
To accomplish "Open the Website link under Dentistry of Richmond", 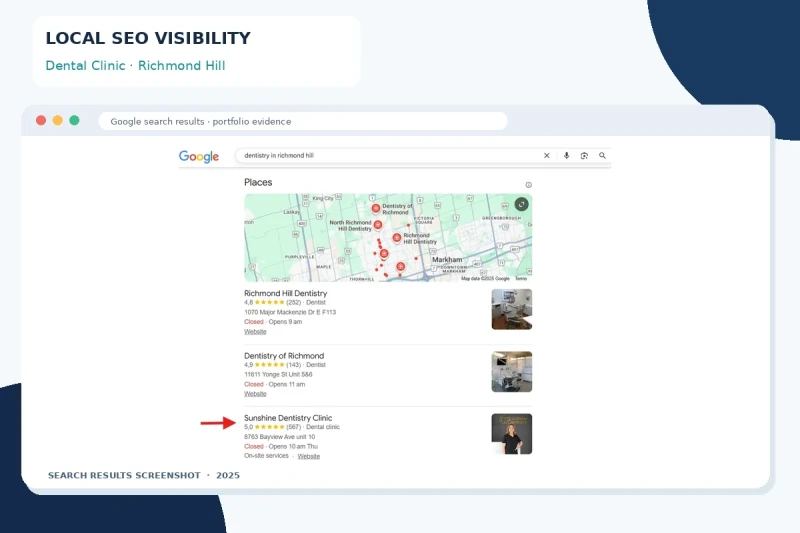I will pos(255,394).
